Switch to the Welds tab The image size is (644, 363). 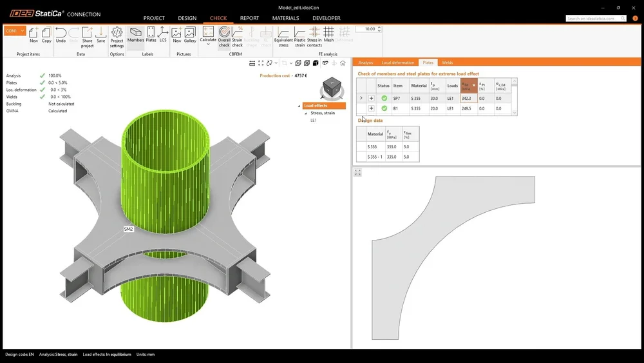click(x=448, y=63)
